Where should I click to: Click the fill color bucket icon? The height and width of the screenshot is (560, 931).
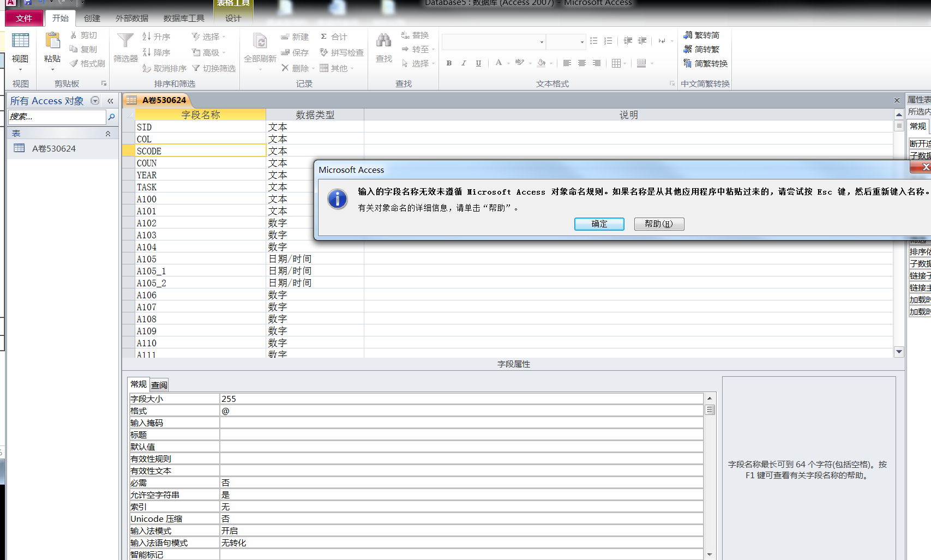point(541,63)
